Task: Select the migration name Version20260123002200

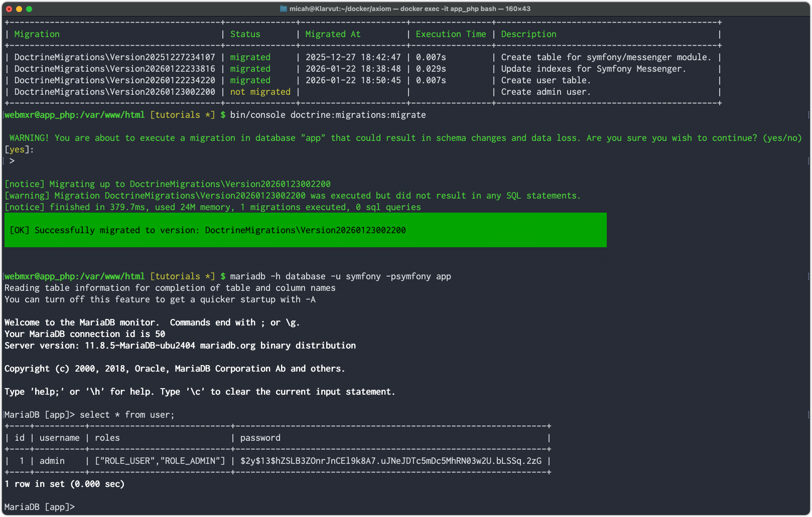Action: pos(114,92)
